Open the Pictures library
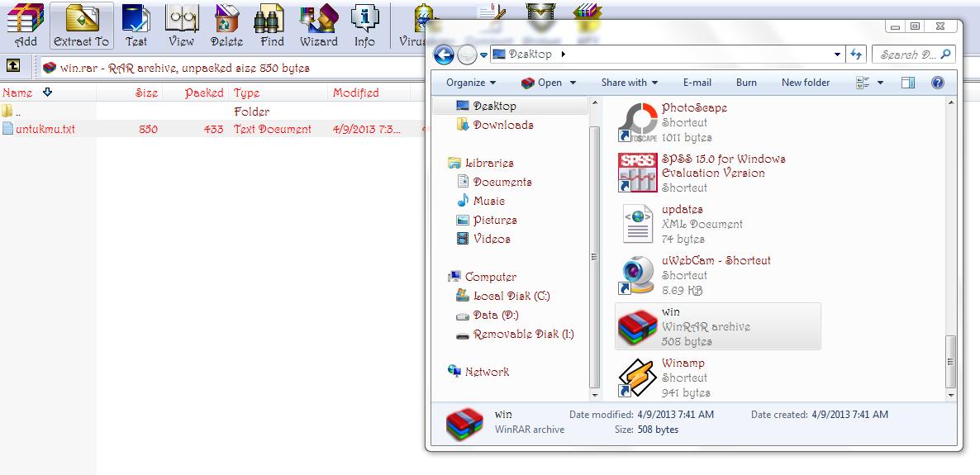The height and width of the screenshot is (475, 980). tap(495, 220)
